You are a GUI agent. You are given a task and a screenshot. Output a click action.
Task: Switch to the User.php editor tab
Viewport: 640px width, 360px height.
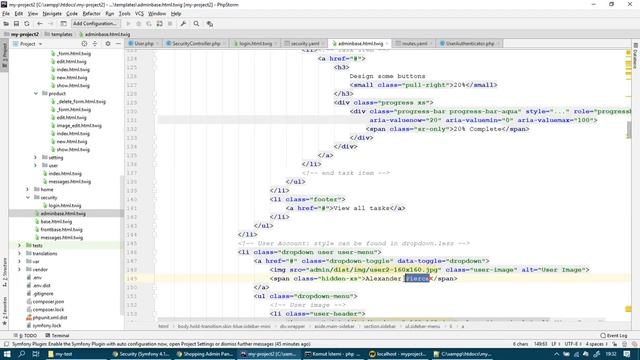pyautogui.click(x=143, y=43)
